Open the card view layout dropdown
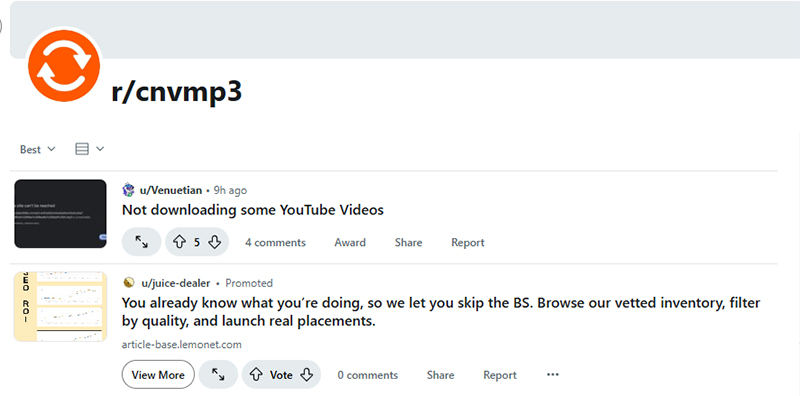This screenshot has width=800, height=396. click(x=90, y=149)
